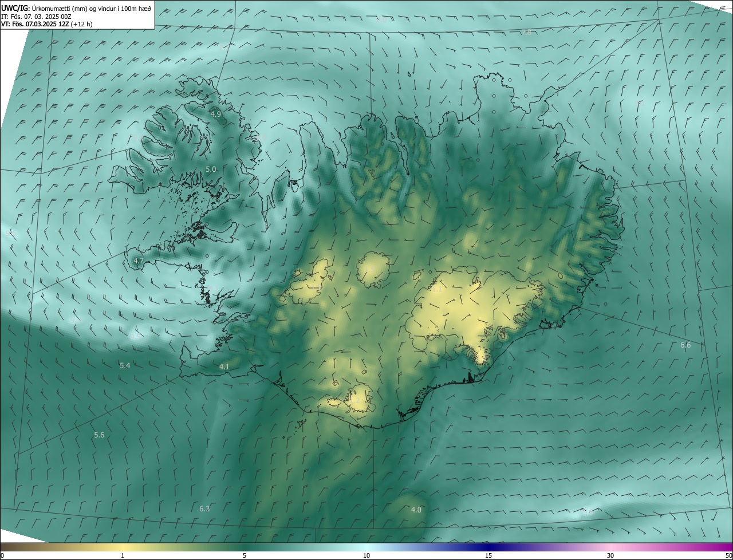This screenshot has height=560, width=733.
Task: Click the color bar tick label 10
Action: [x=366, y=556]
